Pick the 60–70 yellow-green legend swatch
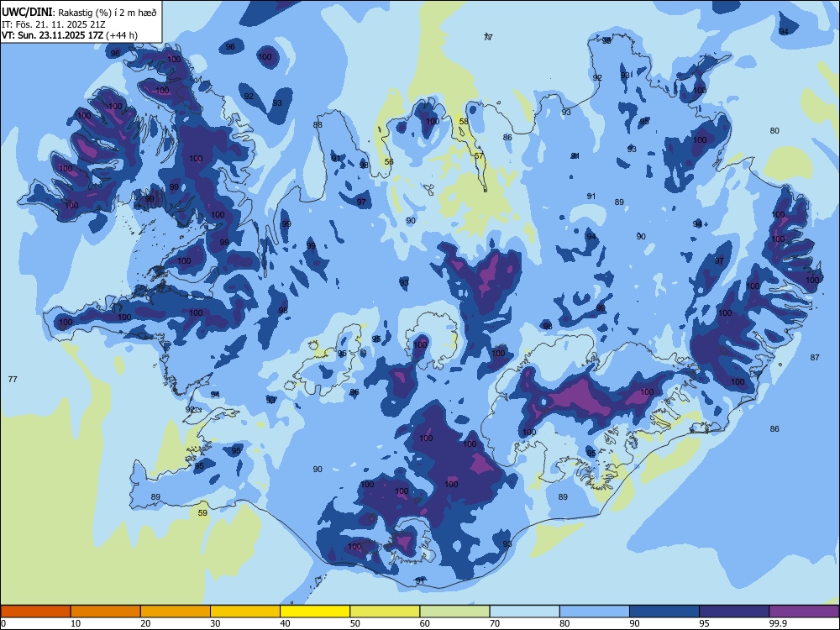Image resolution: width=840 pixels, height=630 pixels. pyautogui.click(x=454, y=612)
